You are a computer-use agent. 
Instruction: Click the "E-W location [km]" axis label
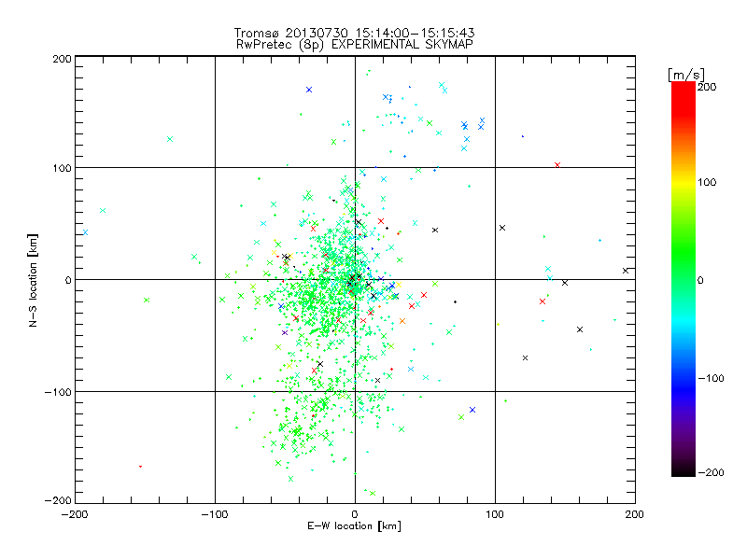point(354,526)
